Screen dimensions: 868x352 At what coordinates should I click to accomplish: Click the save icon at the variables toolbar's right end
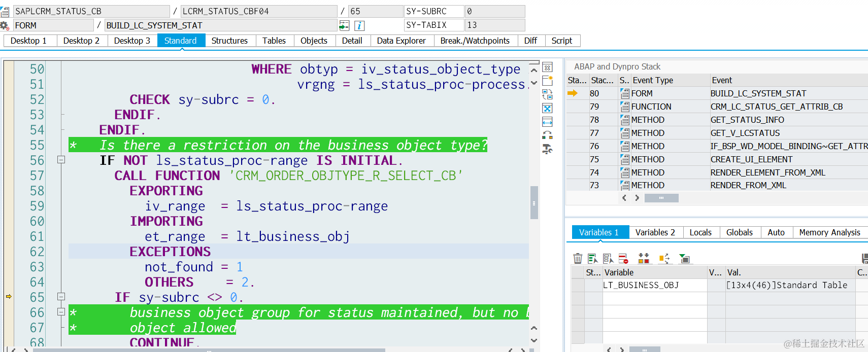(x=865, y=259)
